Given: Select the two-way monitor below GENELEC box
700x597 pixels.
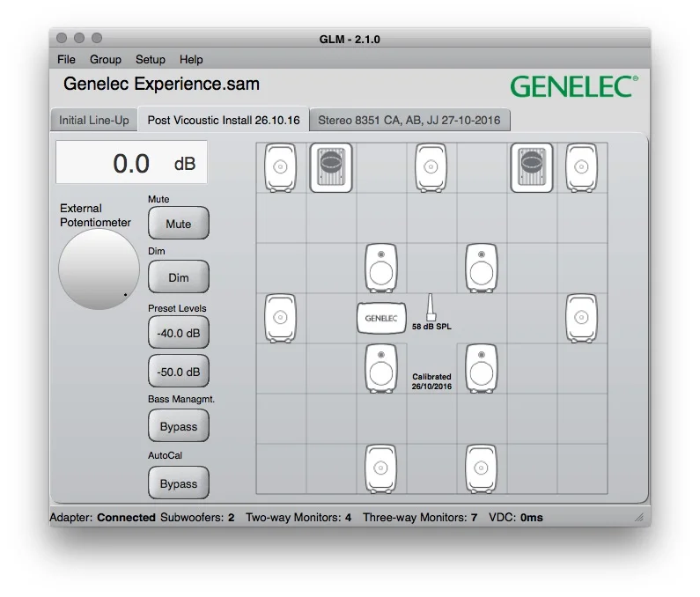Looking at the screenshot, I should click(x=380, y=368).
